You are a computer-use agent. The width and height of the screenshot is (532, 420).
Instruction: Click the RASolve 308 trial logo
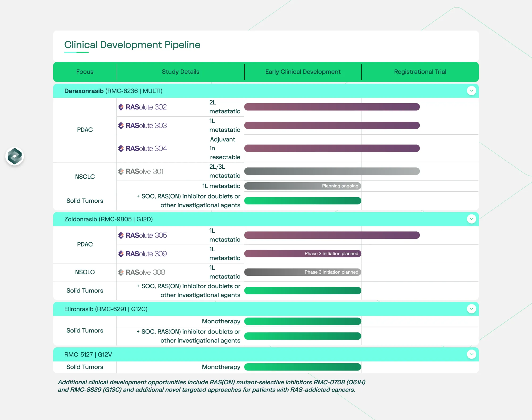pos(142,272)
